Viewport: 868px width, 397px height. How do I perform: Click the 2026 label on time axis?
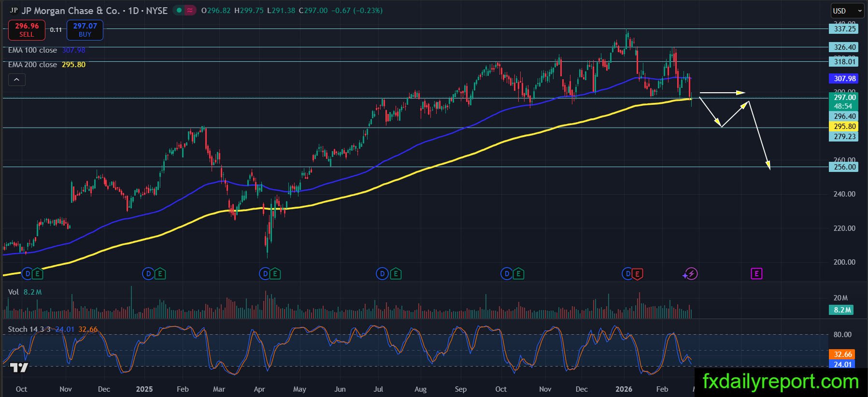pyautogui.click(x=624, y=389)
